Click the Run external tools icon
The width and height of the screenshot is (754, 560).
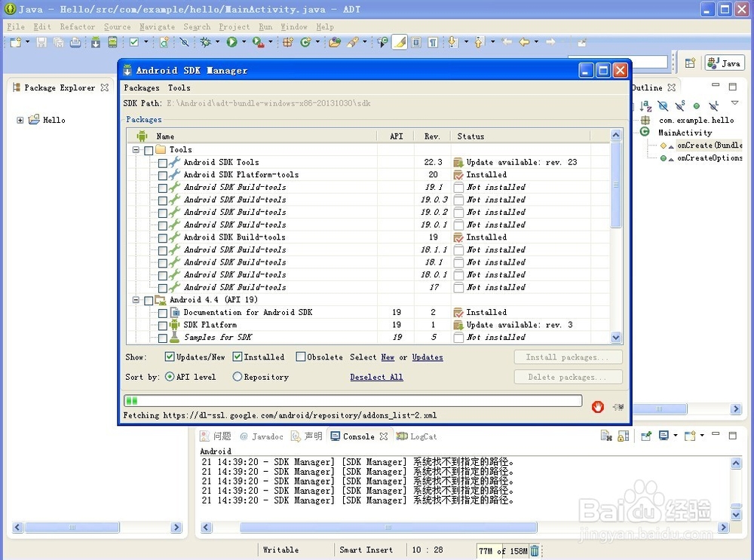pyautogui.click(x=258, y=42)
